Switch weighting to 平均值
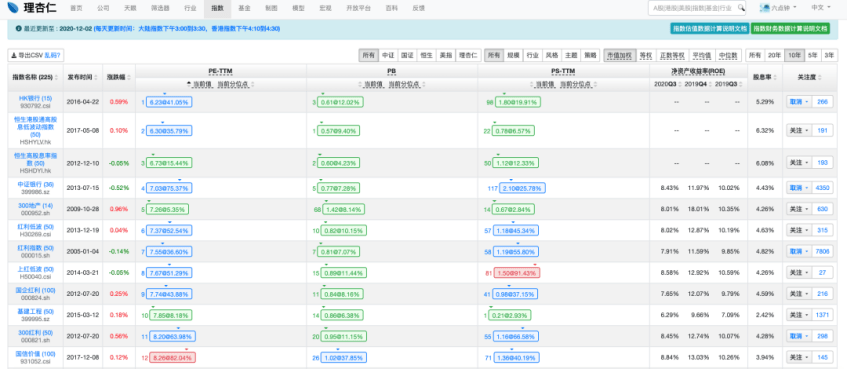 coord(701,55)
